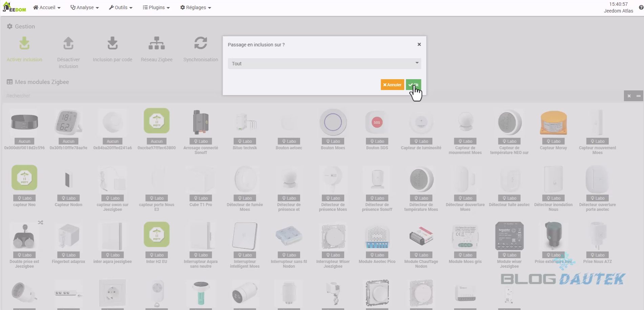Open the capteur porte Nous E3 module
Screen dimensions: 644x310
click(157, 188)
